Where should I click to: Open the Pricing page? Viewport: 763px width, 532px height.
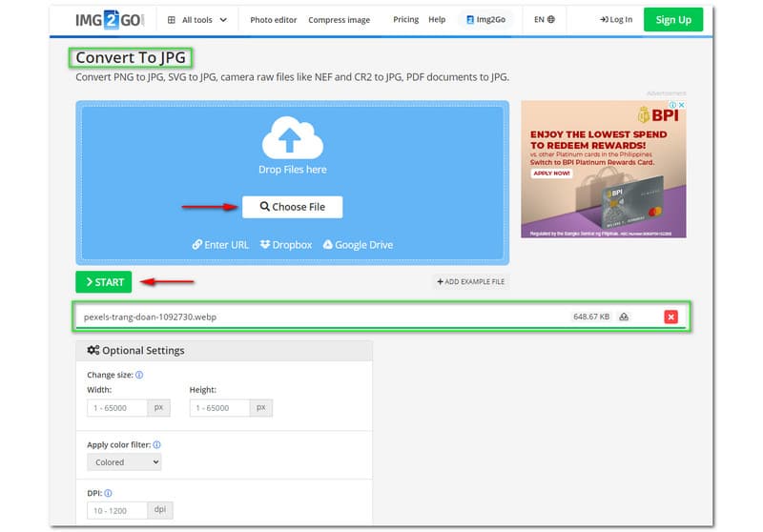405,19
